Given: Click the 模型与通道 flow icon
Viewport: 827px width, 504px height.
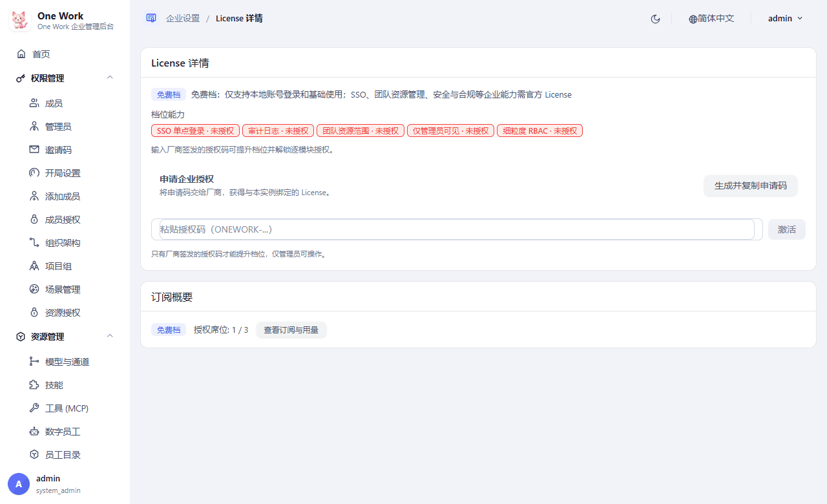Looking at the screenshot, I should click(34, 362).
